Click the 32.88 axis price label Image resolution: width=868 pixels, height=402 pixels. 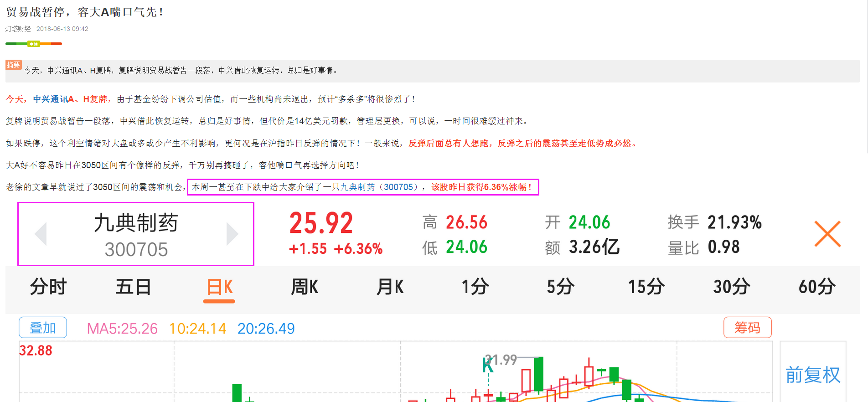point(36,350)
